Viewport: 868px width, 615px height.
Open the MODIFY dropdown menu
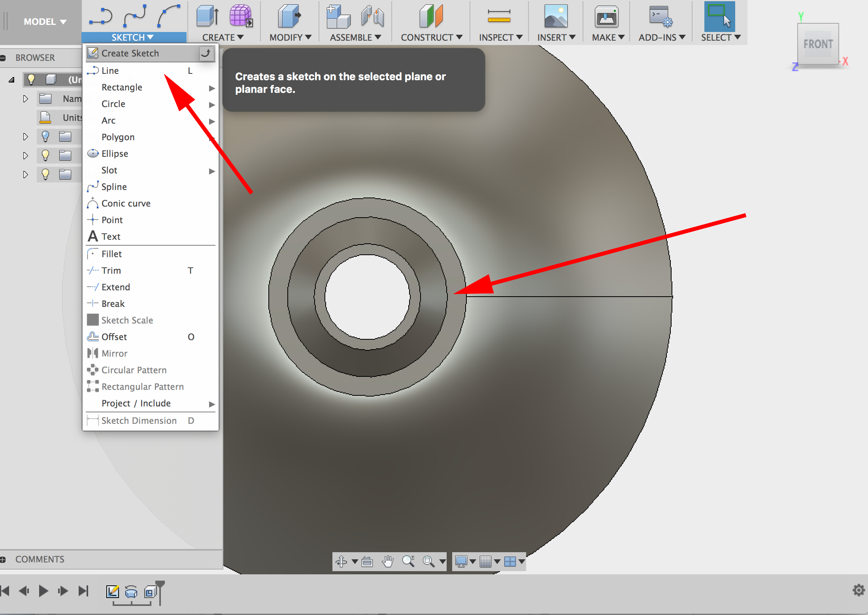(x=290, y=38)
